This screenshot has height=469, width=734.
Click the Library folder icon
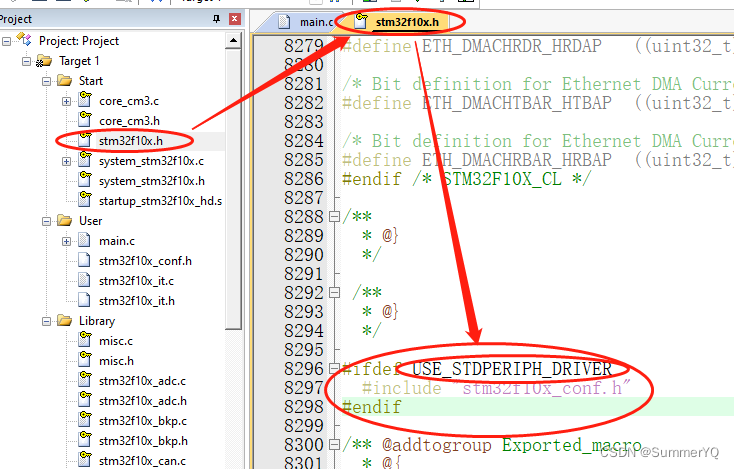click(x=65, y=321)
